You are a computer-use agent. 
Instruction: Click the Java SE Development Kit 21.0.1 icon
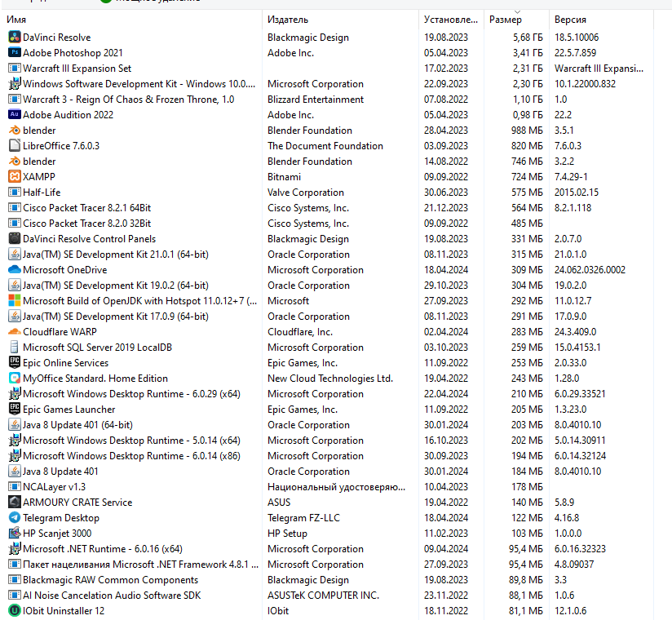[15, 255]
